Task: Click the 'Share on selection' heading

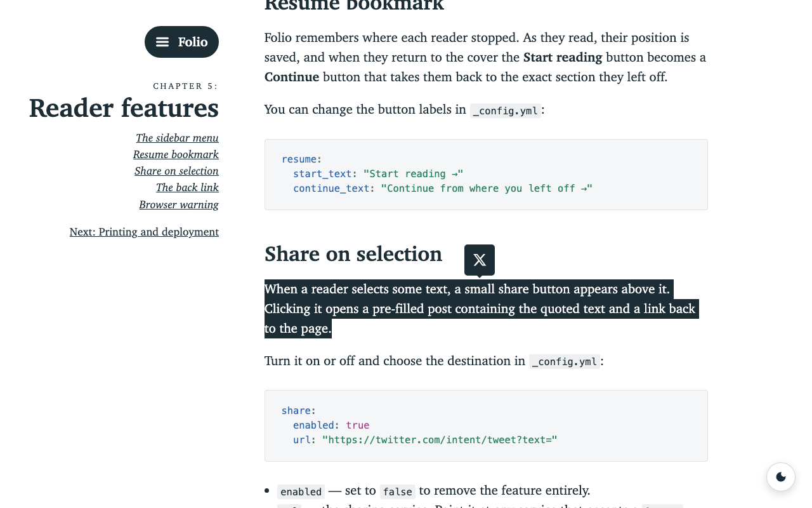Action: click(x=353, y=254)
